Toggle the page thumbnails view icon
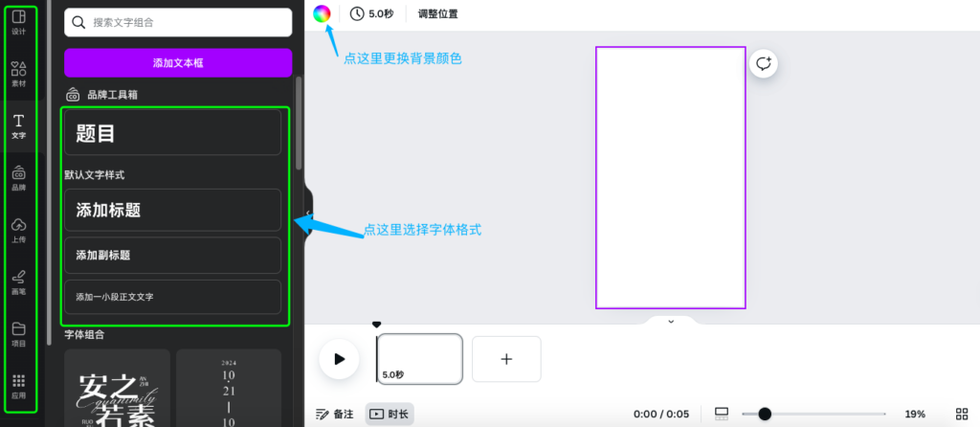Viewport: 980px width, 427px height. 722,414
